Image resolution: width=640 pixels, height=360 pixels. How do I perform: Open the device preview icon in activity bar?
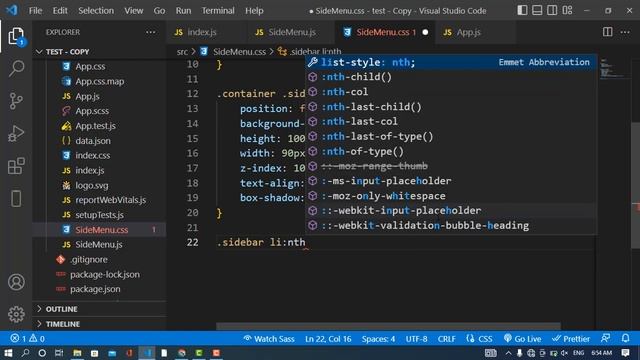16,199
